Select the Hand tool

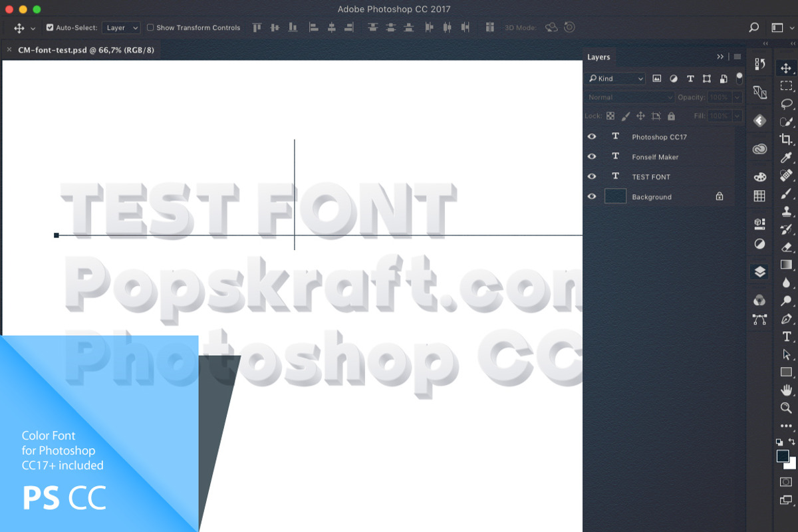pos(786,390)
